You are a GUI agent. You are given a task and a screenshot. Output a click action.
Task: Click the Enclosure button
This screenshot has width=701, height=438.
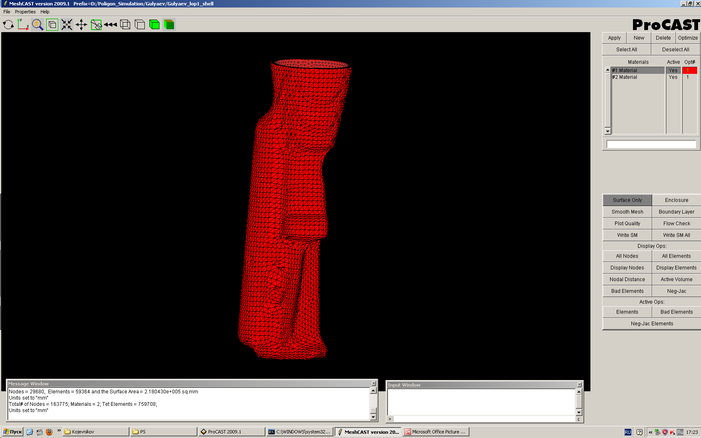pyautogui.click(x=676, y=200)
